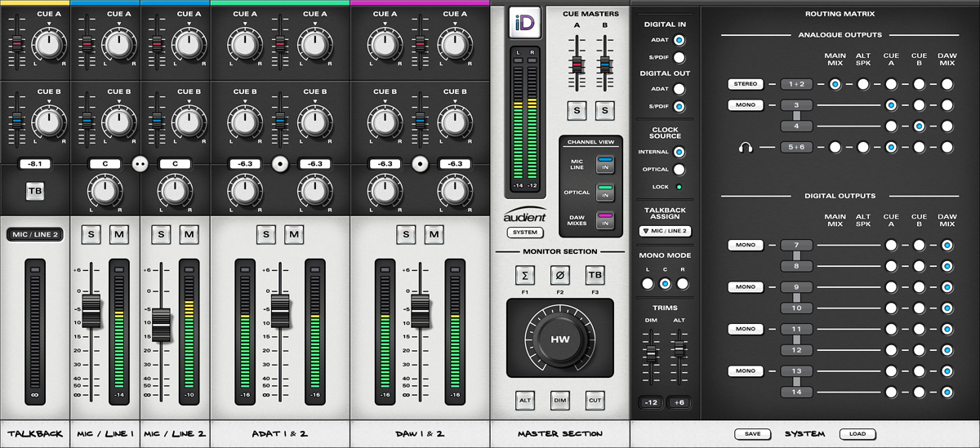Toggle Optical IN channel view
The width and height of the screenshot is (980, 448).
click(606, 193)
